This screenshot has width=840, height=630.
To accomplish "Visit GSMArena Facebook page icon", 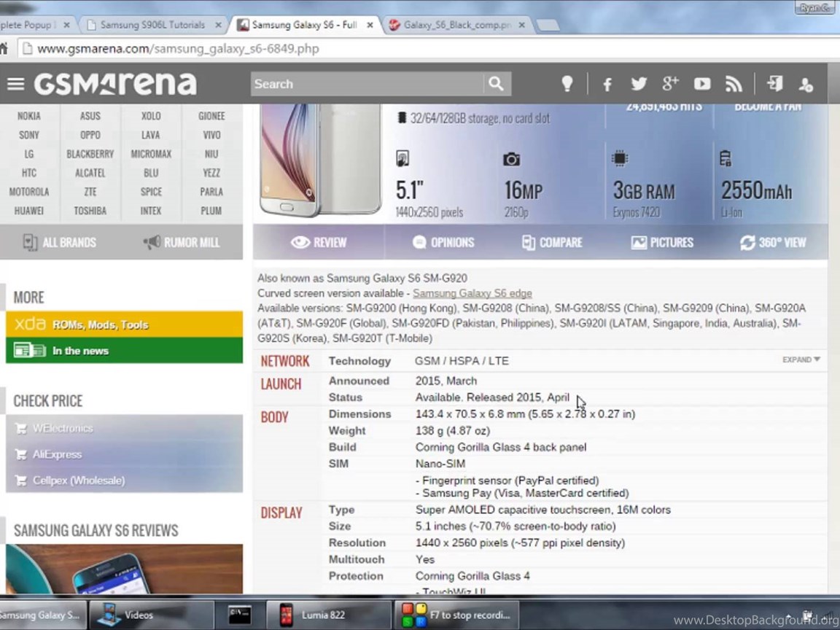I will (607, 84).
